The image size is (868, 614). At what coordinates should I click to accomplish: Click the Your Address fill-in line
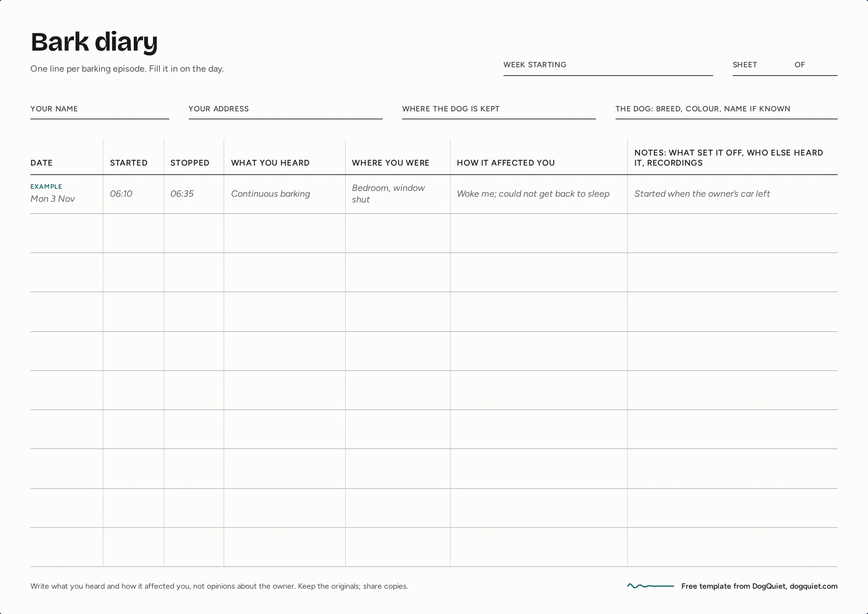[285, 112]
